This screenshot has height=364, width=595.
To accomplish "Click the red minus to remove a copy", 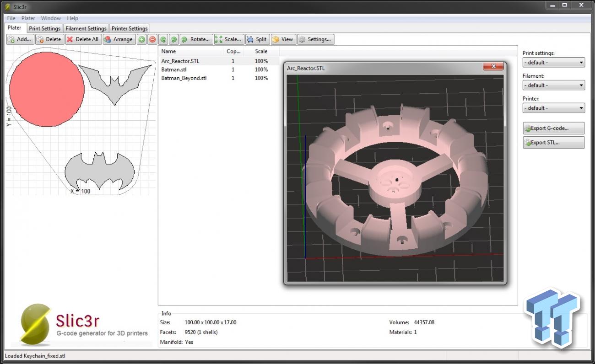I will [x=152, y=39].
